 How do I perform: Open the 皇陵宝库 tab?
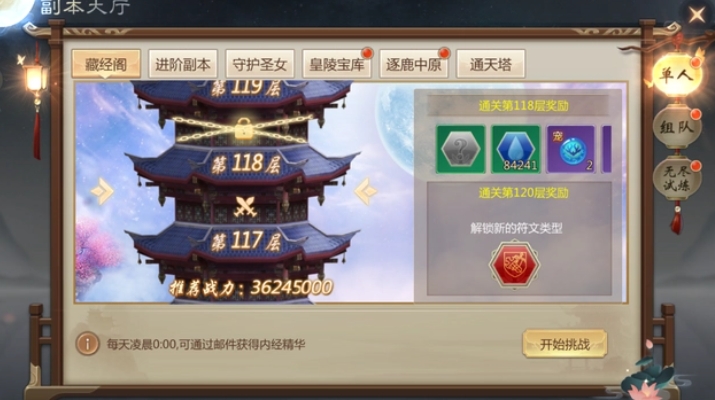337,64
